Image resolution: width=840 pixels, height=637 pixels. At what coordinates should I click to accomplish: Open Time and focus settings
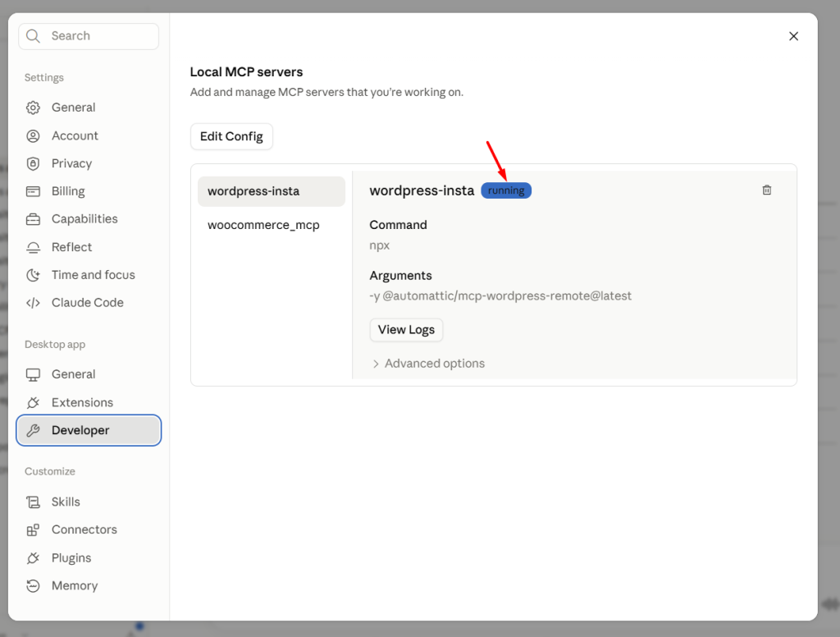pyautogui.click(x=89, y=275)
